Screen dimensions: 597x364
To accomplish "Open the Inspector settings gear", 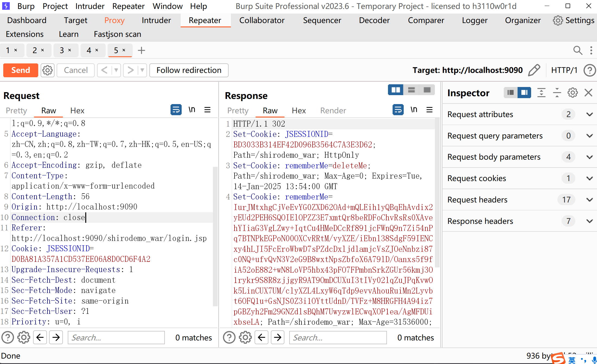I will 573,93.
